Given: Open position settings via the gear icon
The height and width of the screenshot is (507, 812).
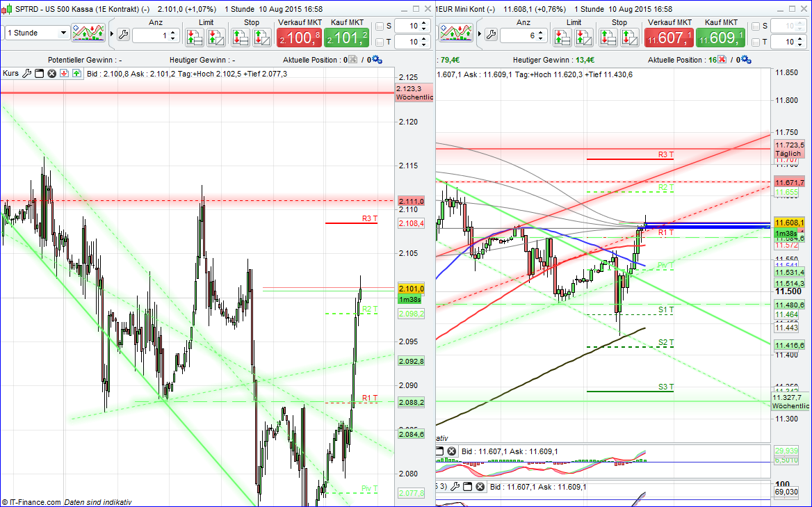Looking at the screenshot, I should pos(377,60).
